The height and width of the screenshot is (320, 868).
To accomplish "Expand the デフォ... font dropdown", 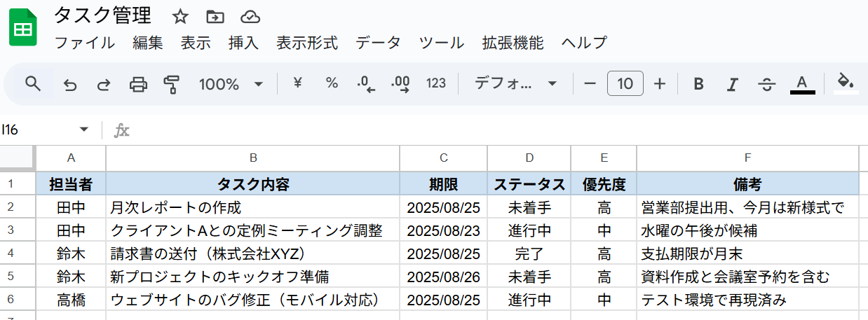I will click(x=515, y=84).
